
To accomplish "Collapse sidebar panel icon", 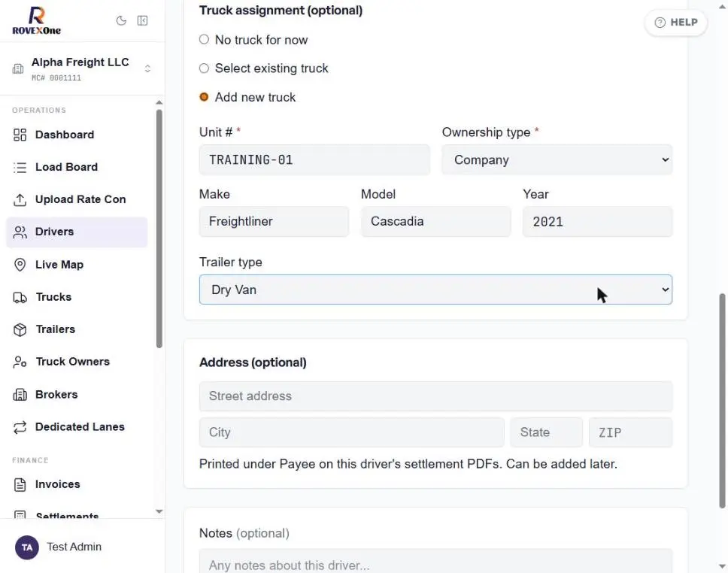I will 143,20.
